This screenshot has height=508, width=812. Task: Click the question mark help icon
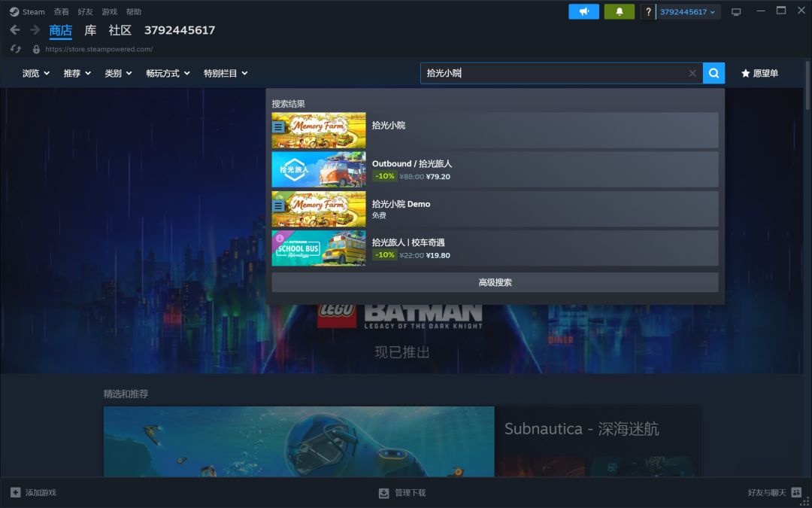(x=648, y=11)
